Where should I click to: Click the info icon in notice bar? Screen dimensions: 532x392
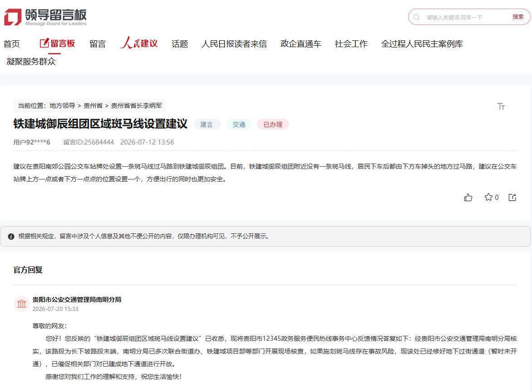pos(11,237)
